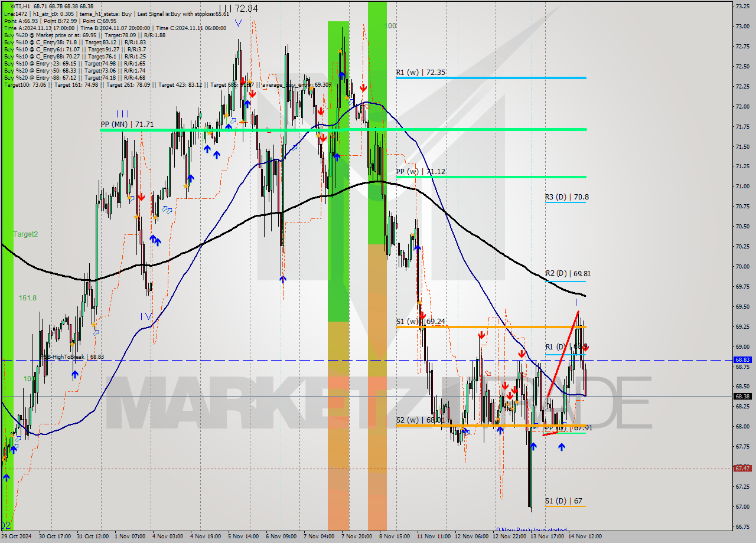Viewport: 756px width, 543px height.
Task: Click the 67.00 price axis value
Action: click(x=742, y=506)
